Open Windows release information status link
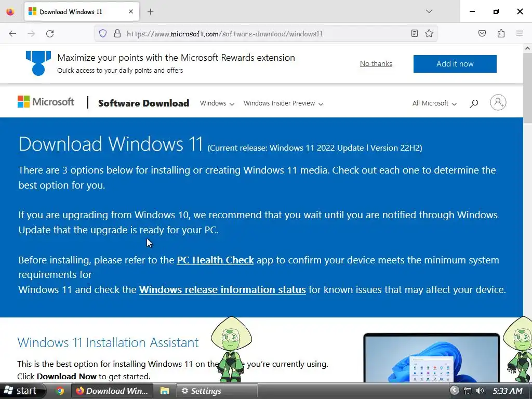The image size is (532, 399). tap(222, 289)
